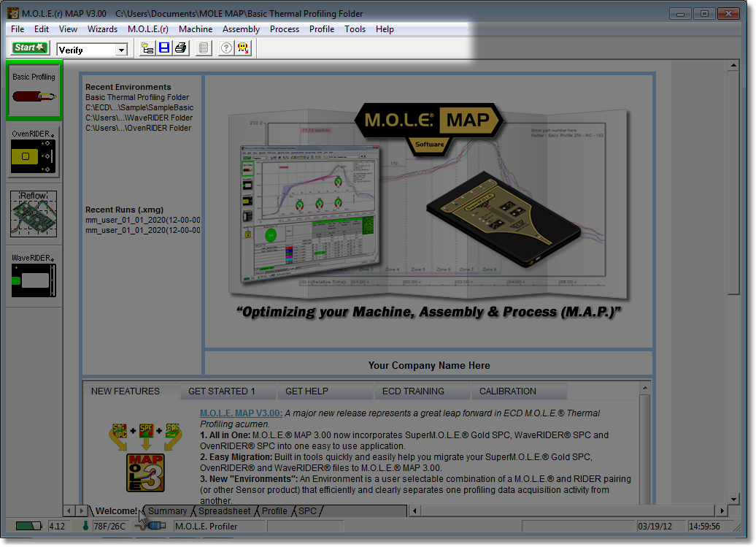Switch to GET STARTED 1 tab

coord(228,391)
